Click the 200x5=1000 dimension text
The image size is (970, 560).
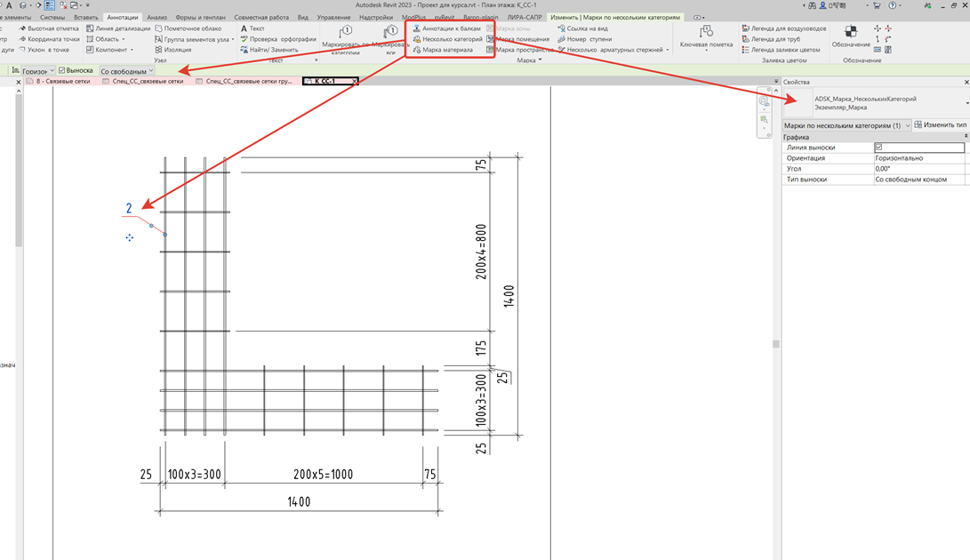click(x=323, y=475)
